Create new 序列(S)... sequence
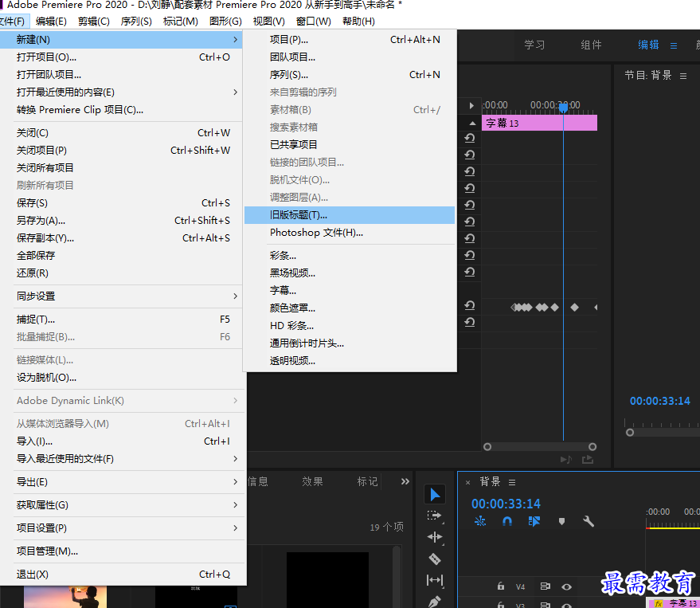700x608 pixels. 350,75
